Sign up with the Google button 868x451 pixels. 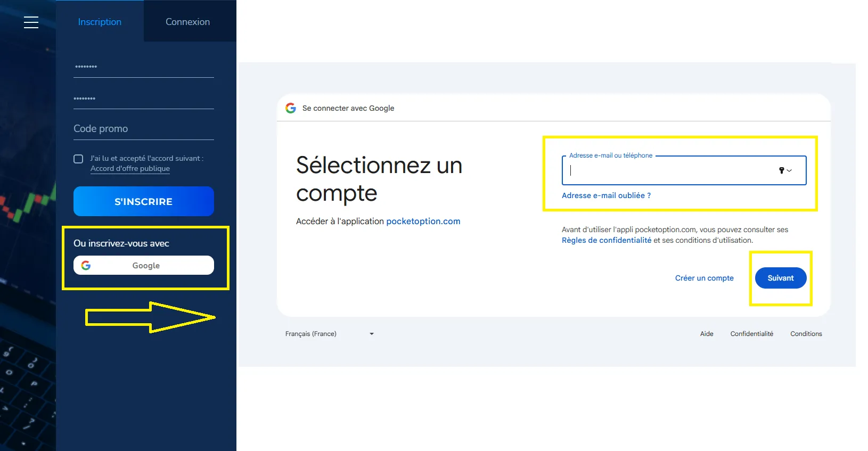(144, 265)
